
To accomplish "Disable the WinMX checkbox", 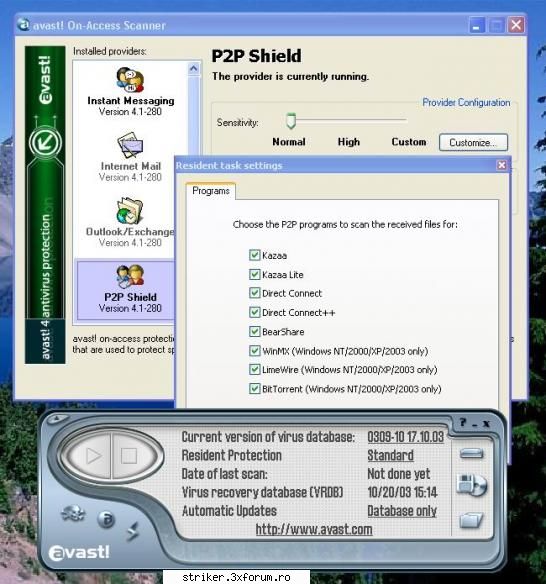I will 254,351.
